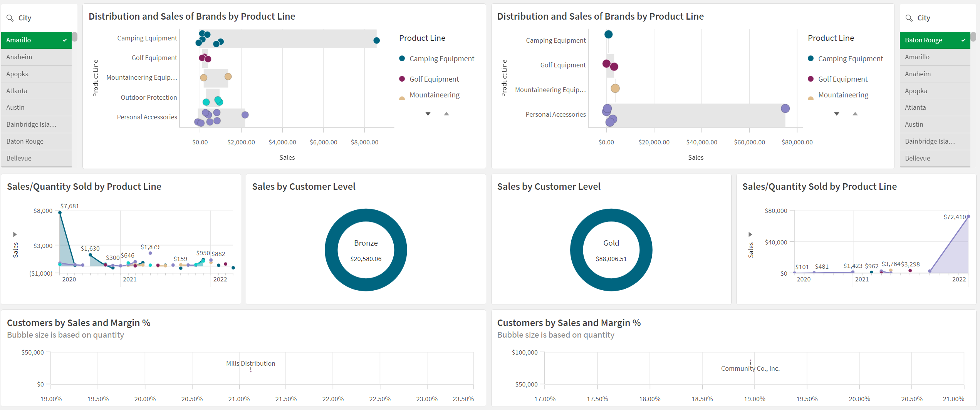The height and width of the screenshot is (410, 980).
Task: Click the Golf Equipment swatch in the left legend
Action: (x=402, y=79)
